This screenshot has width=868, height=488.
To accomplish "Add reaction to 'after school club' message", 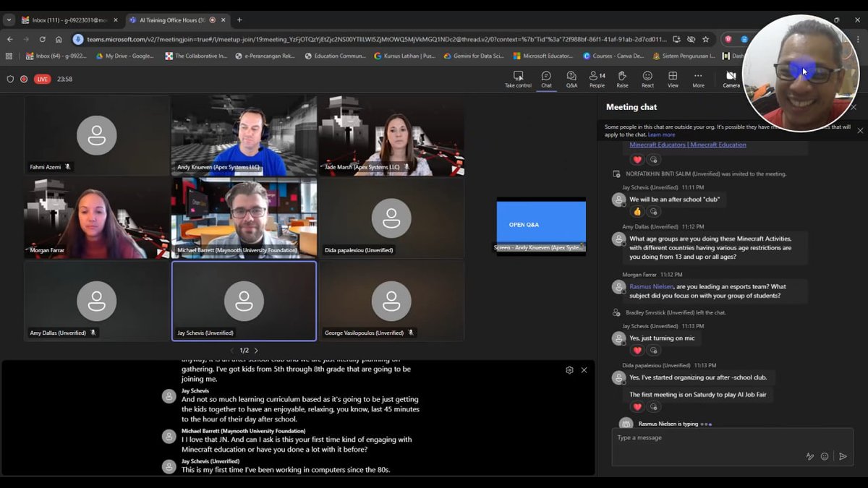I will pos(653,212).
